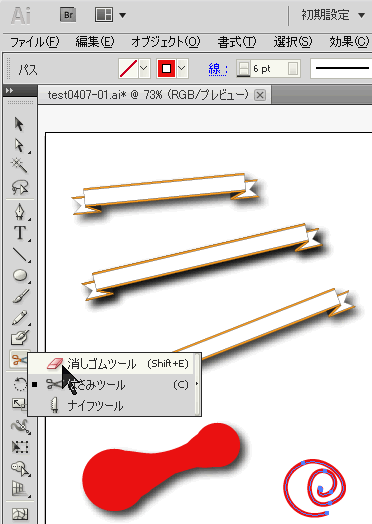Click the stroke weight stepper arrows
Image resolution: width=372 pixels, height=524 pixels.
pyautogui.click(x=243, y=69)
